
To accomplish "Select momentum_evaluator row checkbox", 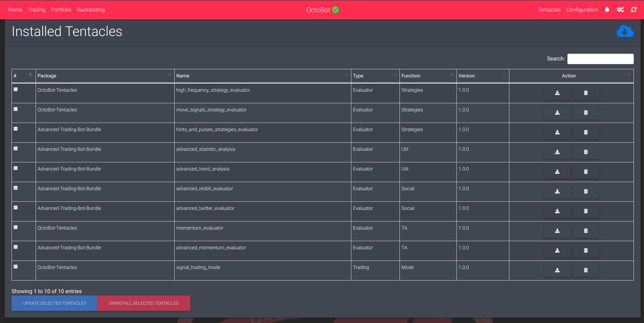I will click(x=16, y=227).
